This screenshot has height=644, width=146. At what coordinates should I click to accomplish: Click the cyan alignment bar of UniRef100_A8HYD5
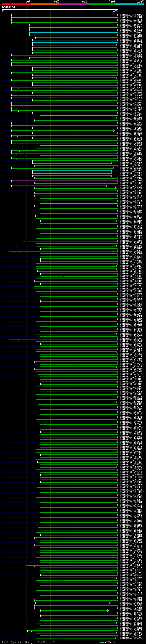(x=65, y=15)
